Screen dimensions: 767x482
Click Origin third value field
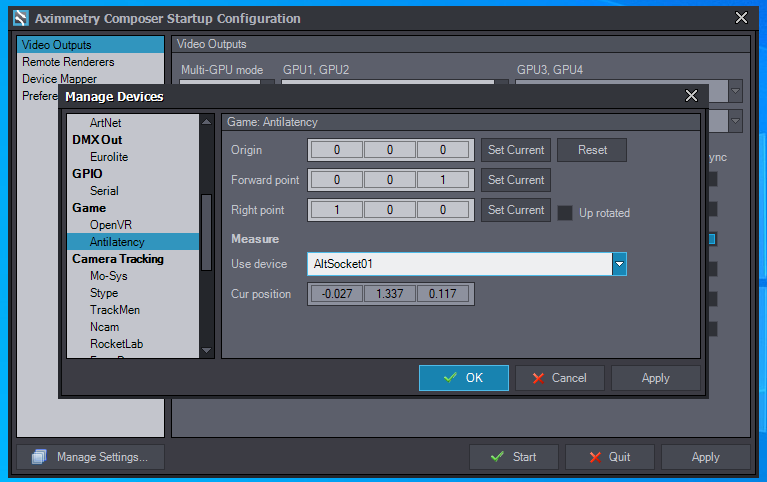pos(443,150)
